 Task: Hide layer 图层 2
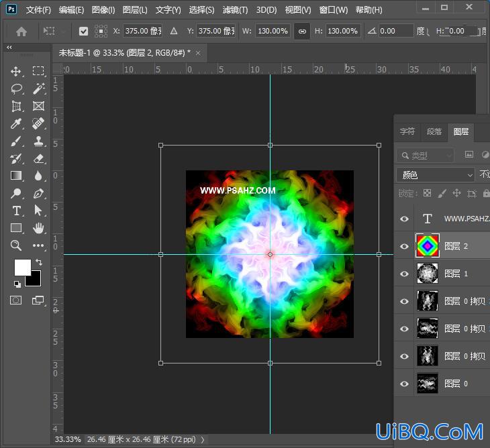(x=404, y=246)
